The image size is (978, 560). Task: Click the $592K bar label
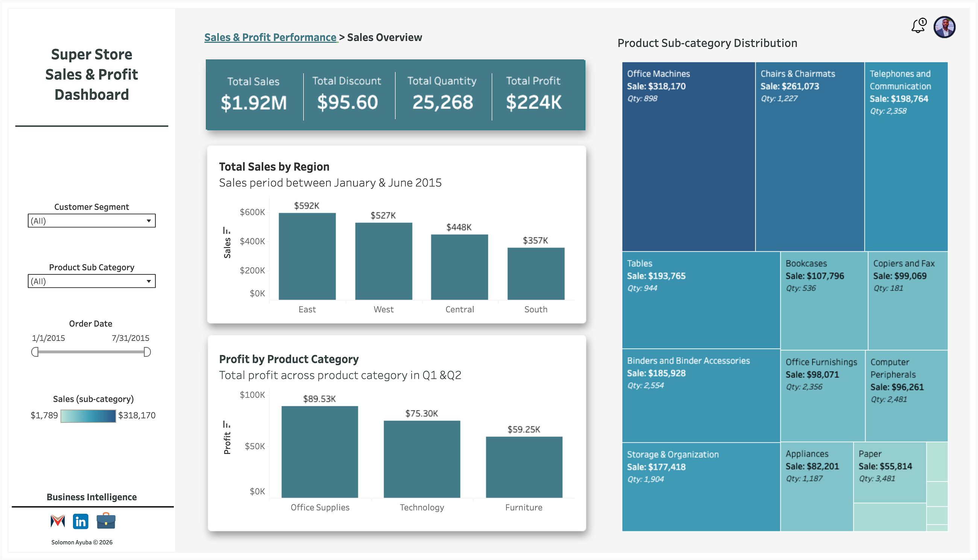pos(307,206)
